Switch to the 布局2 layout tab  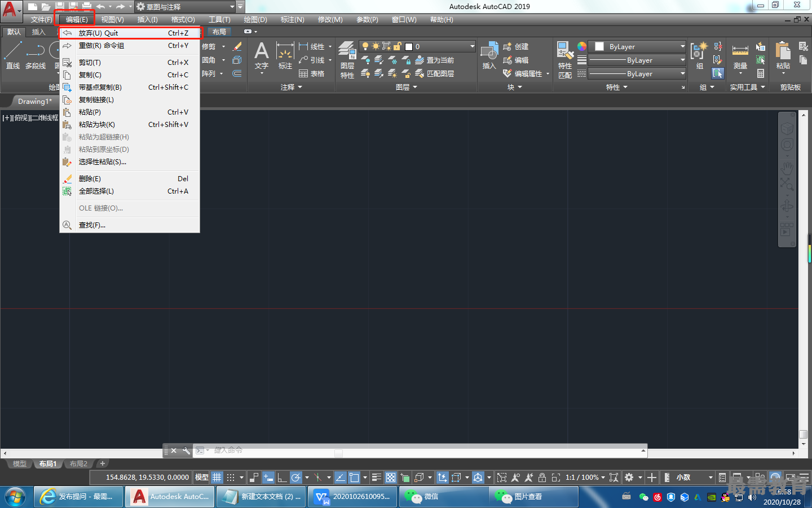click(78, 464)
